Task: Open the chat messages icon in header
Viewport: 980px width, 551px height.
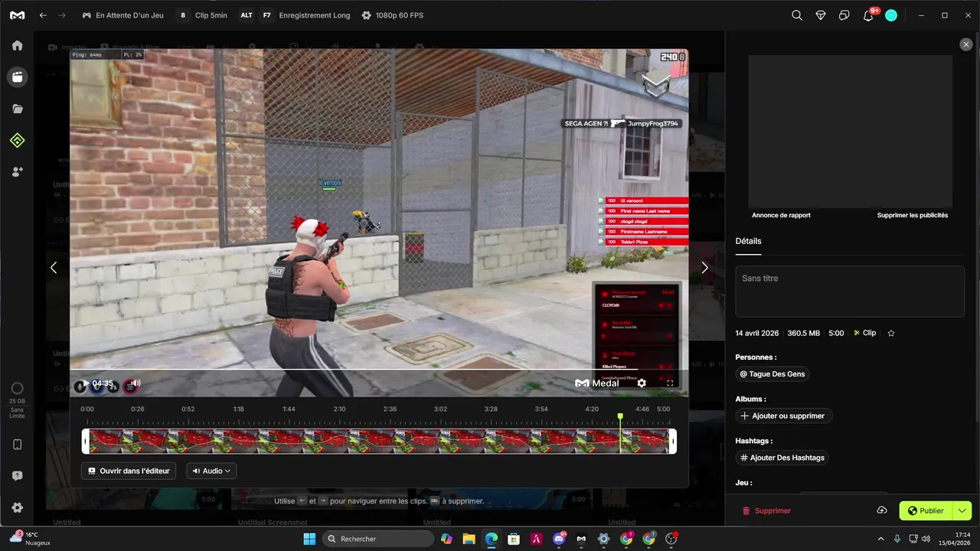Action: (x=844, y=15)
